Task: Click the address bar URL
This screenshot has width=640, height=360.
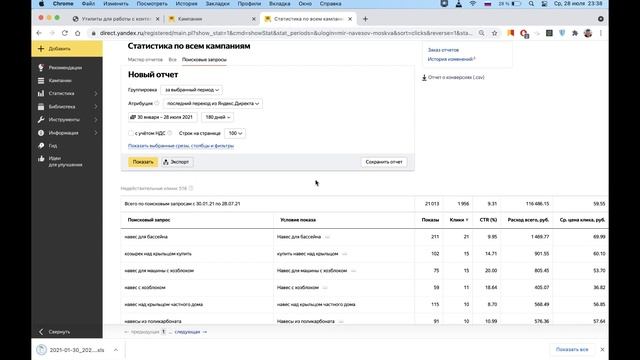Action: pos(286,33)
